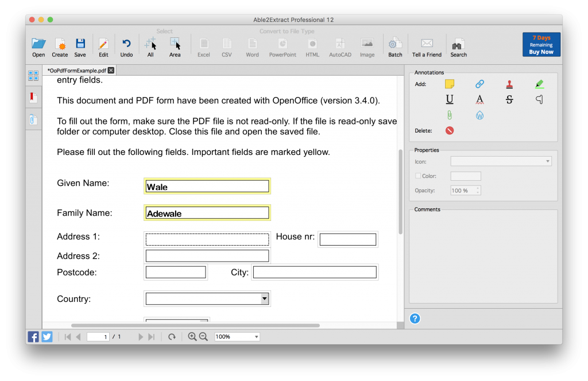Convert the document to Excel
The height and width of the screenshot is (381, 588).
[x=203, y=46]
